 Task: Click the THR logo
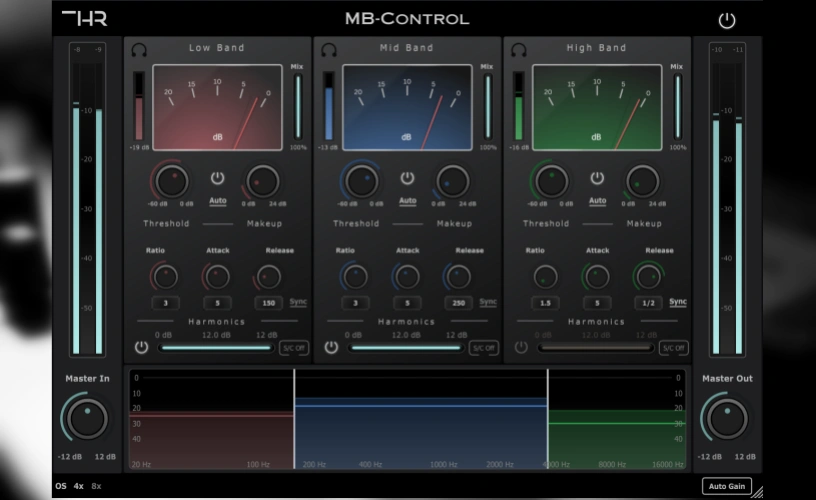[x=84, y=18]
